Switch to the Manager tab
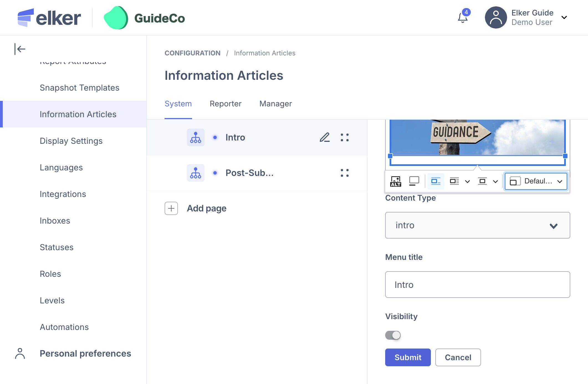The width and height of the screenshot is (588, 384). tap(275, 104)
